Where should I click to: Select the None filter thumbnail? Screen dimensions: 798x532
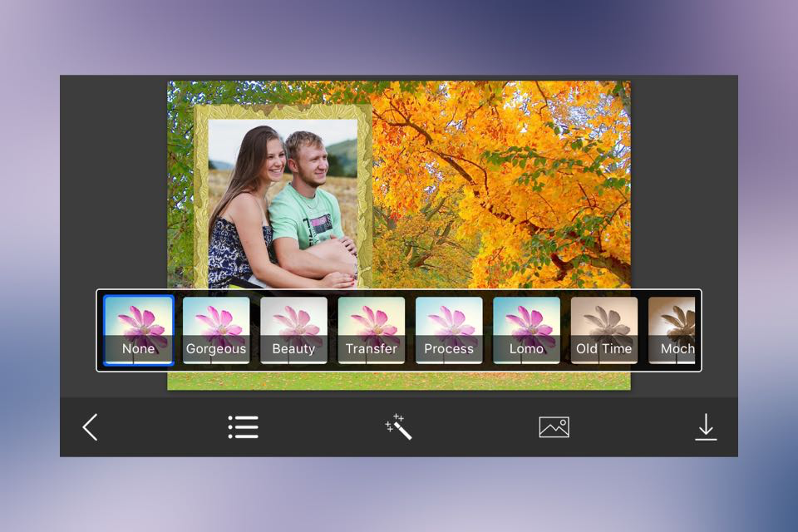coord(139,330)
